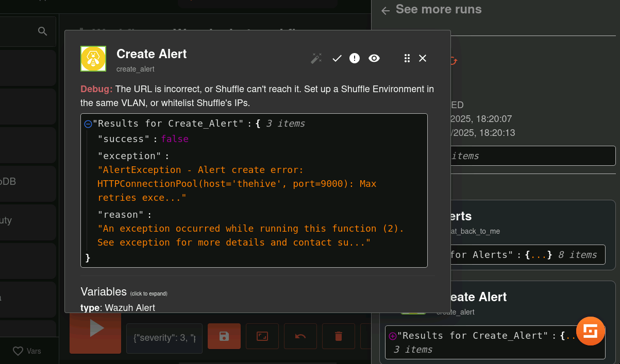Save the workflow with the floppy icon

[x=224, y=336]
